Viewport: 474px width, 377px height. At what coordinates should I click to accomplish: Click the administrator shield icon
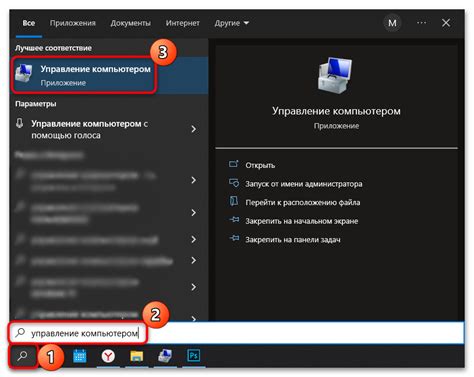[x=234, y=183]
